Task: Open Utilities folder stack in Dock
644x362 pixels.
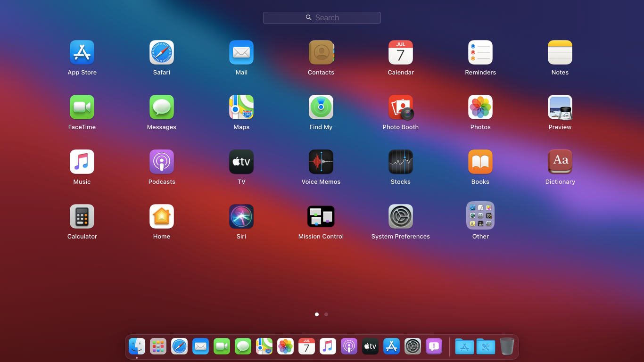Action: click(x=486, y=346)
